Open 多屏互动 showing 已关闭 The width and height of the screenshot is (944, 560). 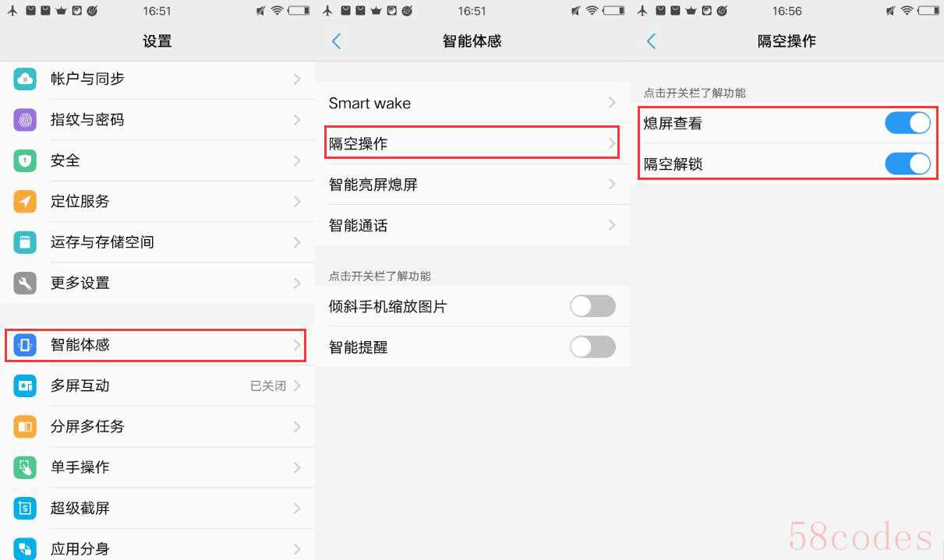[157, 386]
